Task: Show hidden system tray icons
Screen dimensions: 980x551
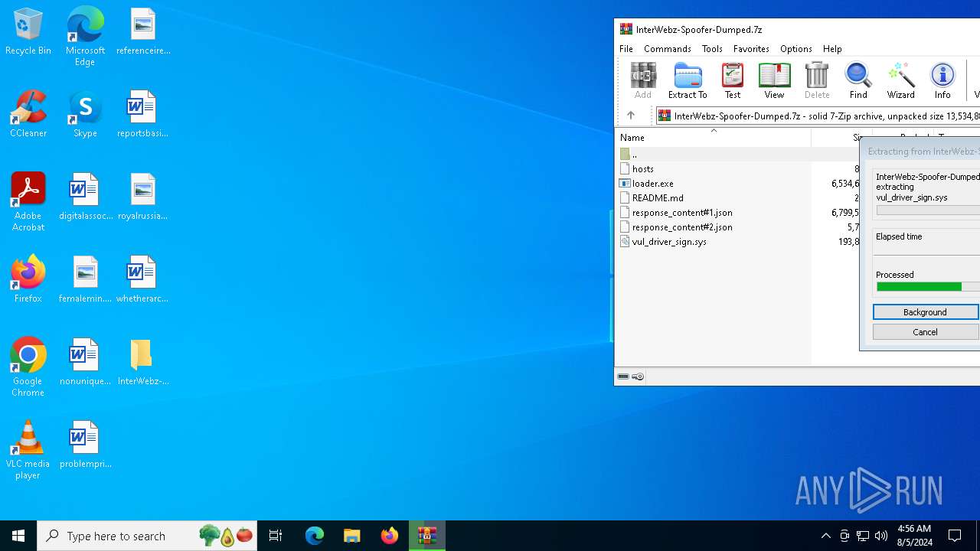Action: (825, 536)
